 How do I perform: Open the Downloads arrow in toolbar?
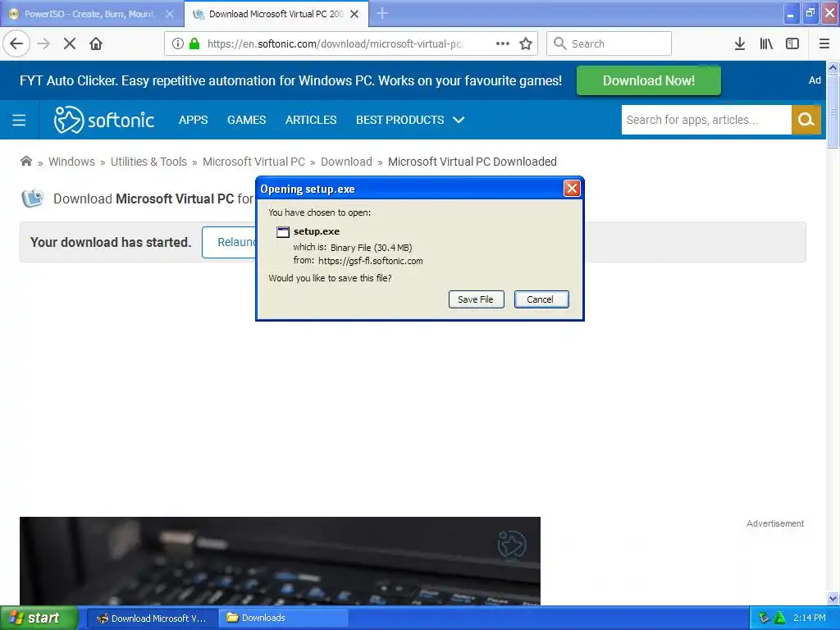coord(740,44)
